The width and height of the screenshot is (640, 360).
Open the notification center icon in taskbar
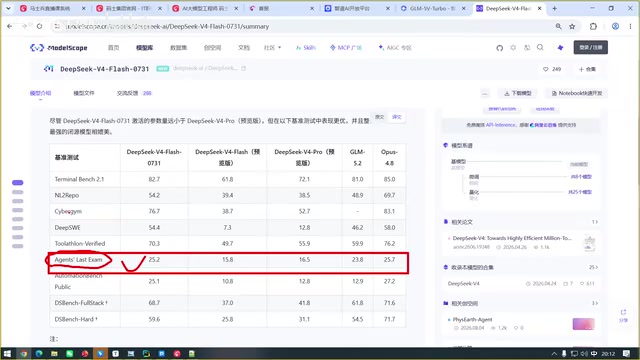[627, 353]
